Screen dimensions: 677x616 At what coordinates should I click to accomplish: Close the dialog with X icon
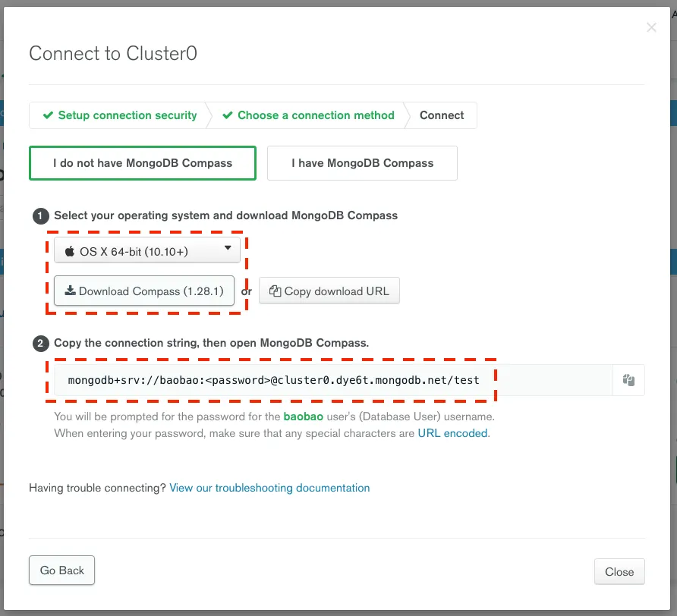coord(651,27)
